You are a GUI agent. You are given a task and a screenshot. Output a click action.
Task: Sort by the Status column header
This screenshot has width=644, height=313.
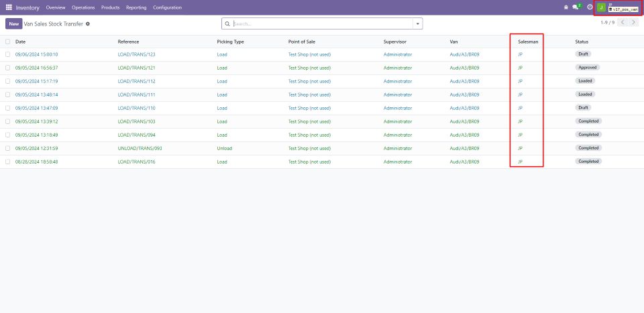coord(582,42)
